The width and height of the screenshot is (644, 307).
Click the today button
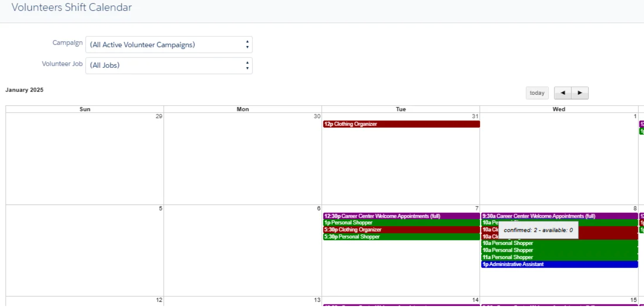(537, 93)
